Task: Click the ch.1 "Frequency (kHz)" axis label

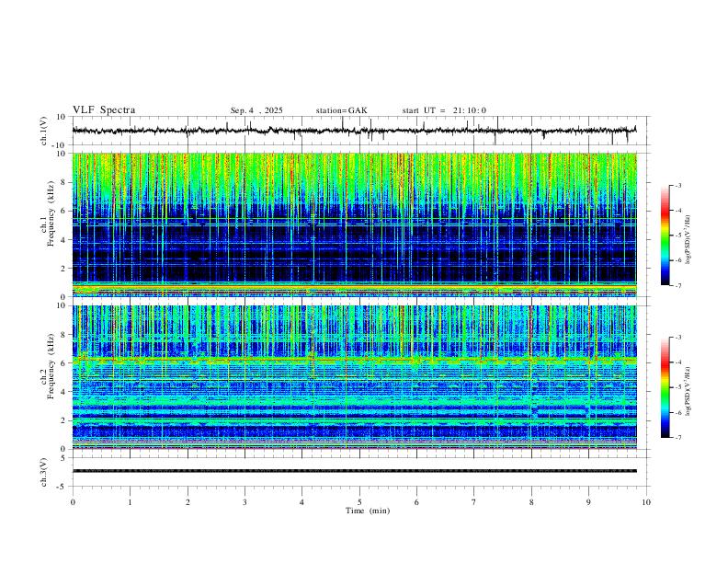Action: tap(51, 213)
